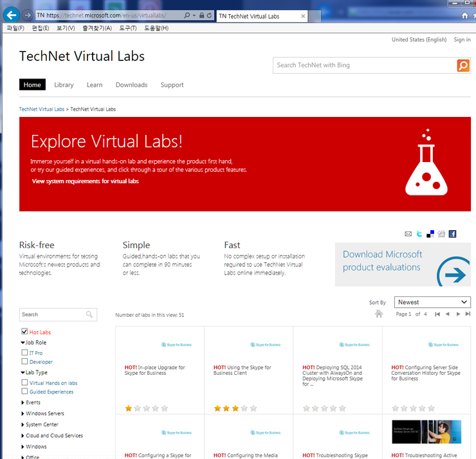Click the orange Bing search button
Viewport: 476px width, 459px height.
click(463, 65)
